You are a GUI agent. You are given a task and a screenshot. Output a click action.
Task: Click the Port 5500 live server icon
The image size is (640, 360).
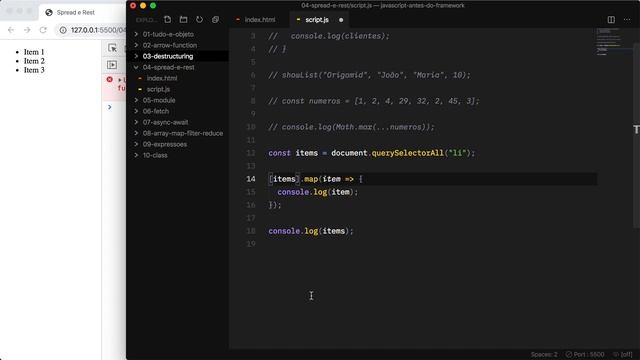[x=569, y=354]
